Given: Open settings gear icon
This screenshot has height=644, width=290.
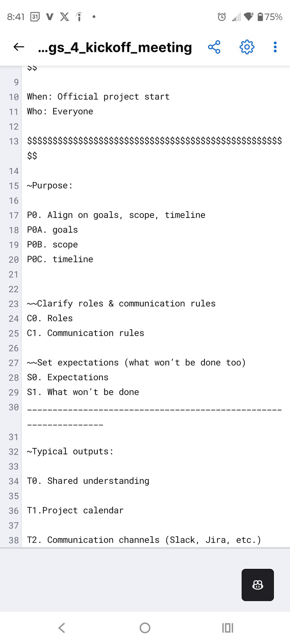Looking at the screenshot, I should click(247, 47).
